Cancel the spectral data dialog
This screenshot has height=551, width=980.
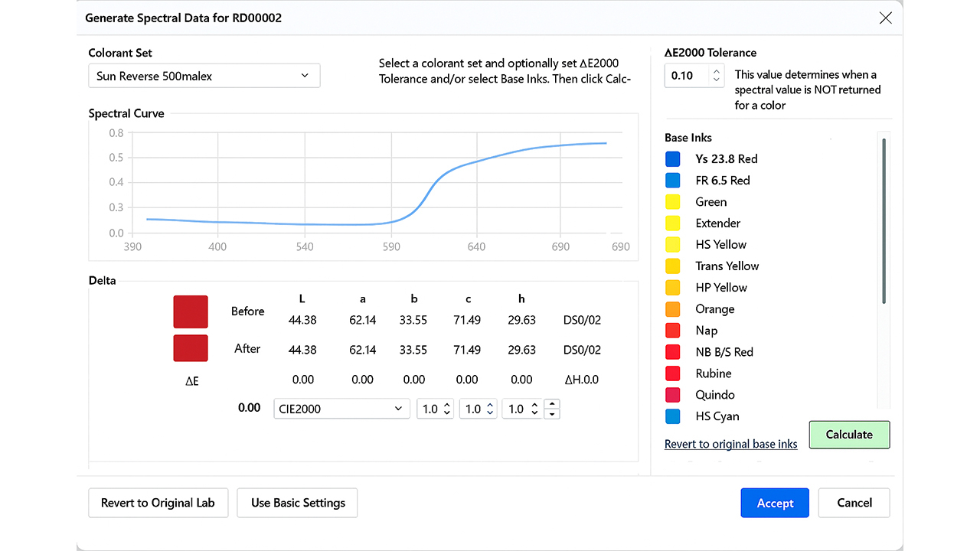(x=854, y=503)
